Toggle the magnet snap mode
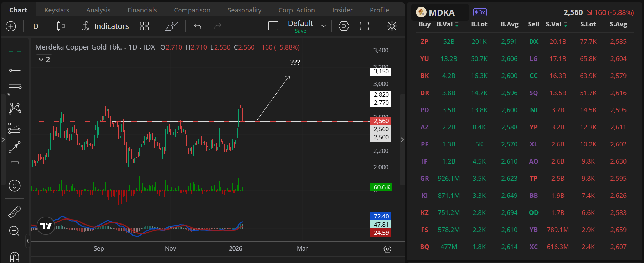The height and width of the screenshot is (263, 644). (x=15, y=257)
